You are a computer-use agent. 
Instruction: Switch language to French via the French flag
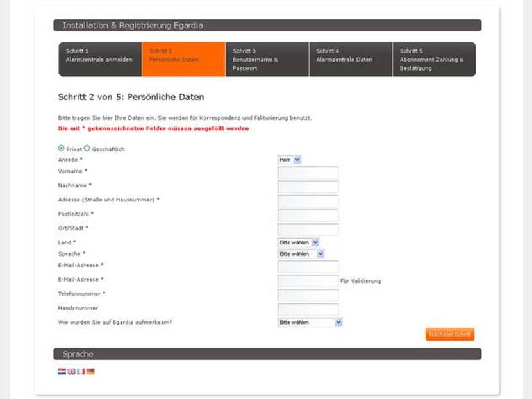81,371
